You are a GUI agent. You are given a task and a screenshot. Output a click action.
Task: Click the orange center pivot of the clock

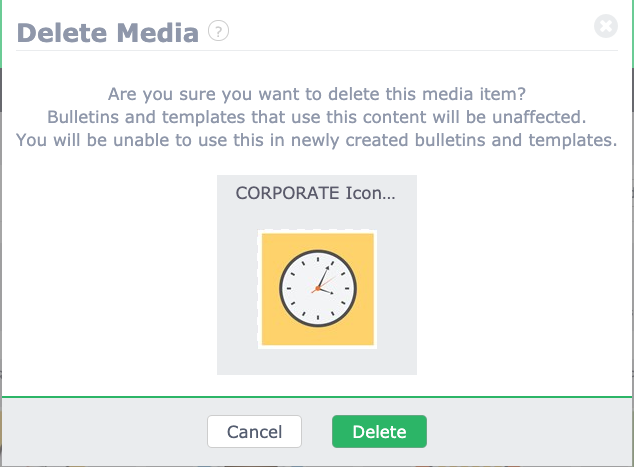pyautogui.click(x=318, y=288)
